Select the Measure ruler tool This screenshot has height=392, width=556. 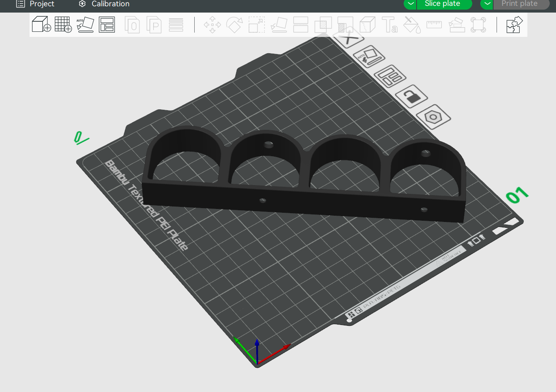[x=434, y=25]
